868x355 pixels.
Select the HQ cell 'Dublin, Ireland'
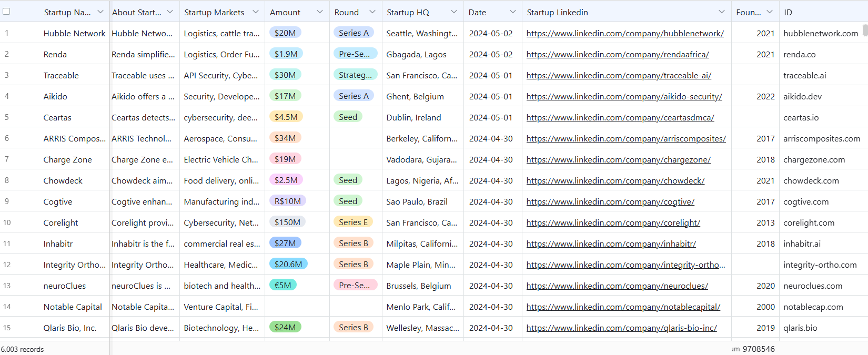coord(413,117)
